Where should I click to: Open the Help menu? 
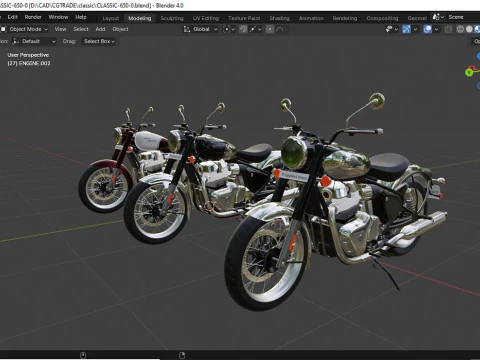[81, 17]
